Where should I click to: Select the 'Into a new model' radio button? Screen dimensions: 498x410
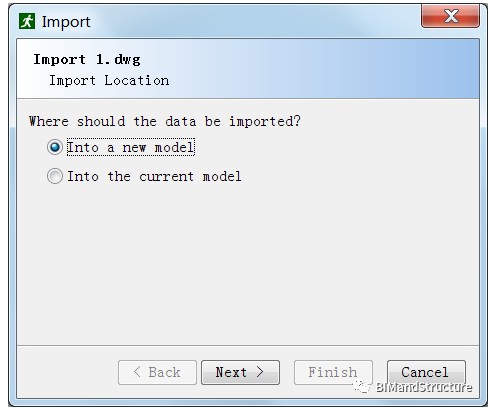pos(55,147)
